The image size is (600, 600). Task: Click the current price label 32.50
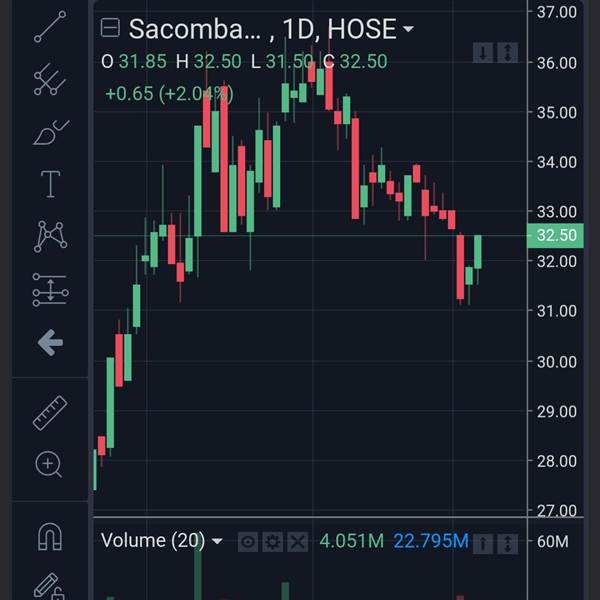click(556, 236)
